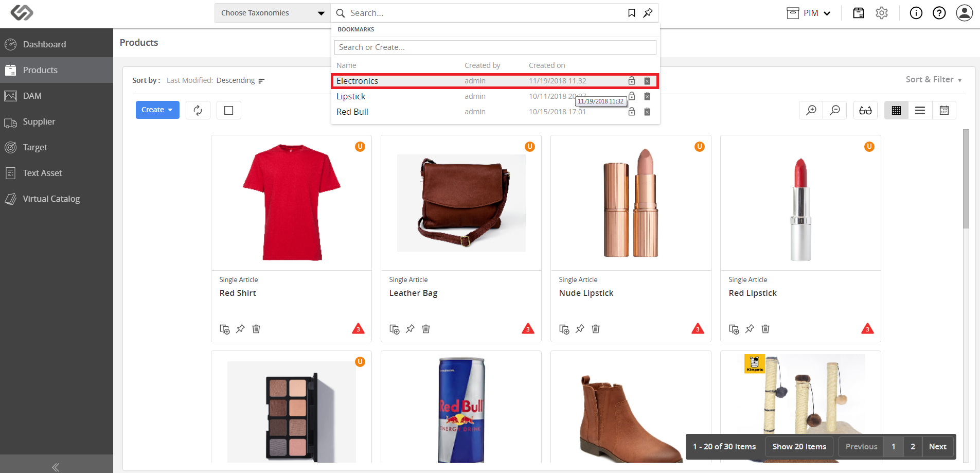The height and width of the screenshot is (473, 980).
Task: Toggle lock on Electronics bookmark
Action: (x=632, y=81)
